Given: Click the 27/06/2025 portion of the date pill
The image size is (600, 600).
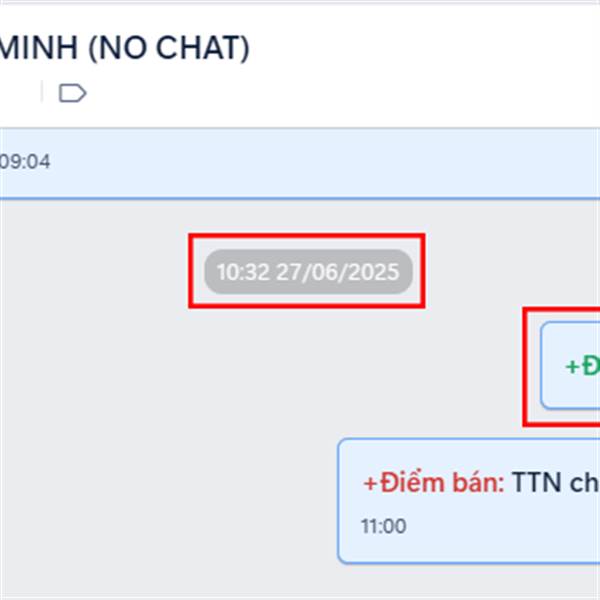Looking at the screenshot, I should tap(338, 272).
